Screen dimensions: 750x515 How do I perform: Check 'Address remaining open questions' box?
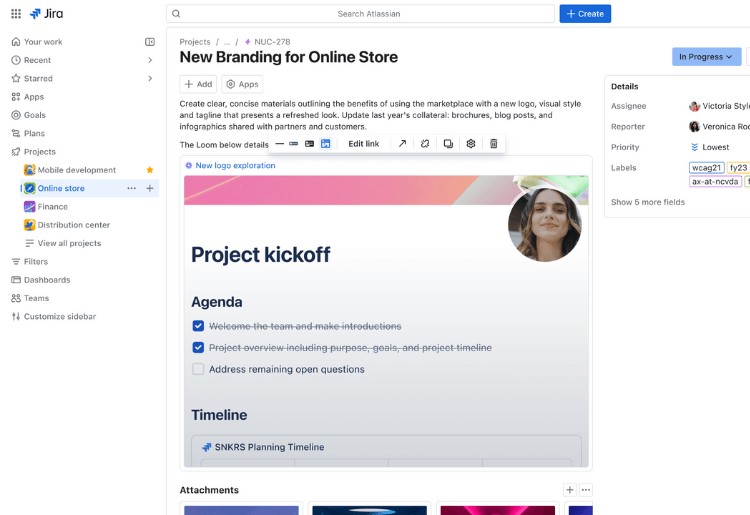(x=198, y=369)
